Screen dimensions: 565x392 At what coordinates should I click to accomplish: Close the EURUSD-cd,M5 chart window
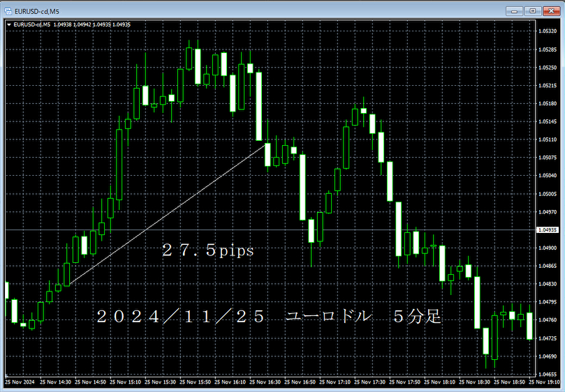[551, 10]
